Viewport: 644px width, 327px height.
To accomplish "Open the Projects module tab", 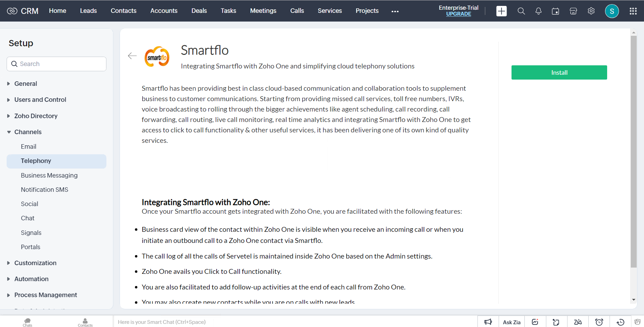I will click(367, 11).
